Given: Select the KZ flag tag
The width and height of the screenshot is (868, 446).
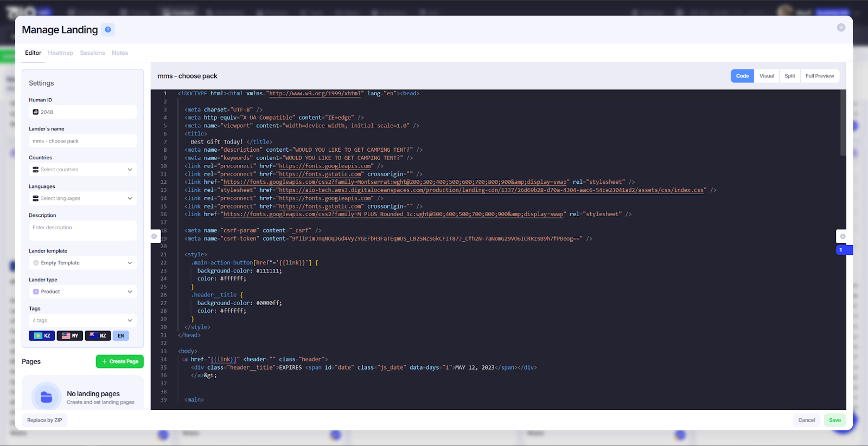Looking at the screenshot, I should [42, 335].
